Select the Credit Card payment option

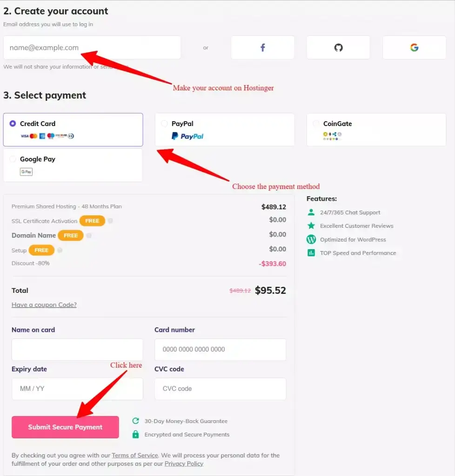click(x=13, y=123)
